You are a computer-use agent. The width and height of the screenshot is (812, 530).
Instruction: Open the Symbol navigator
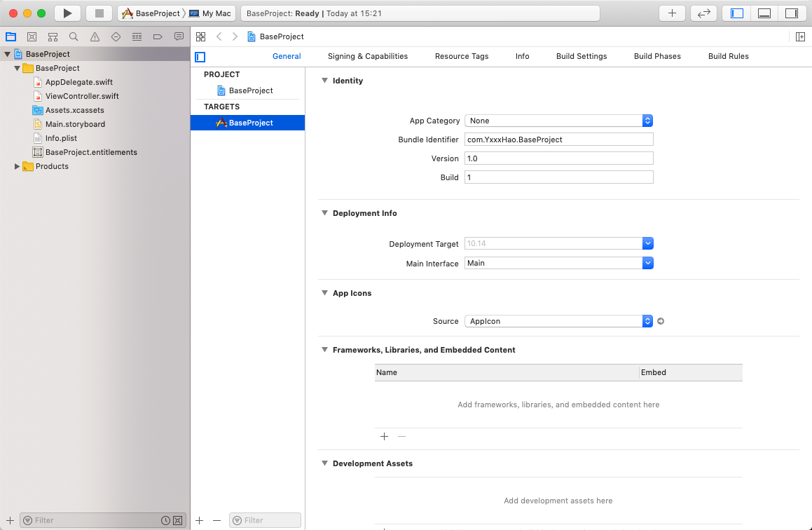53,36
